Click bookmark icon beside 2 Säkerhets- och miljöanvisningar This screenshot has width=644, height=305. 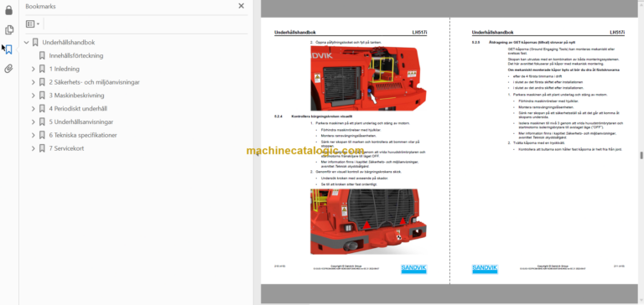tap(42, 82)
